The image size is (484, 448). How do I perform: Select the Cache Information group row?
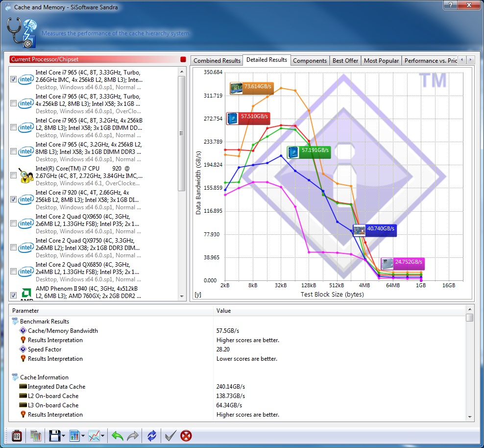coord(237,377)
